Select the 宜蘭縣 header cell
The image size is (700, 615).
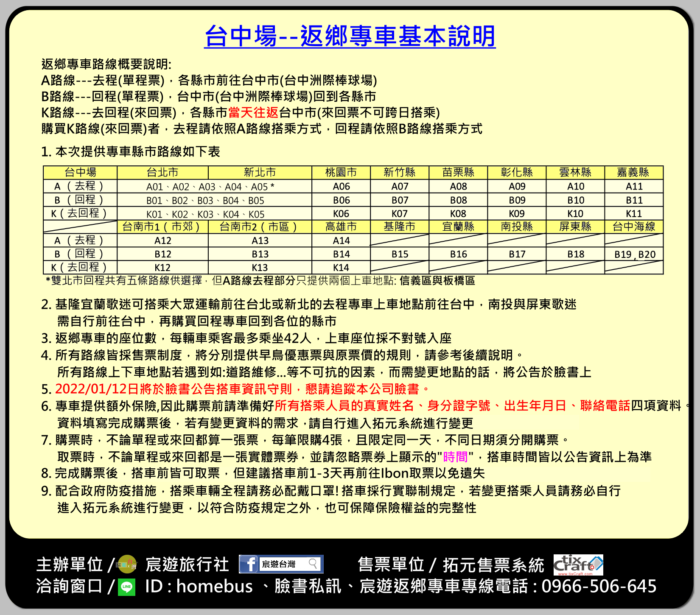pos(458,227)
